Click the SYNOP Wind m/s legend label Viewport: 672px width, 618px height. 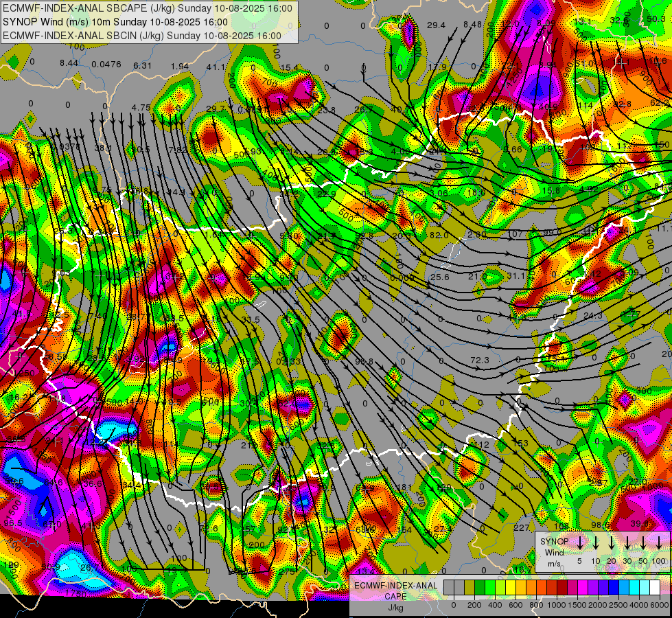[x=554, y=552]
